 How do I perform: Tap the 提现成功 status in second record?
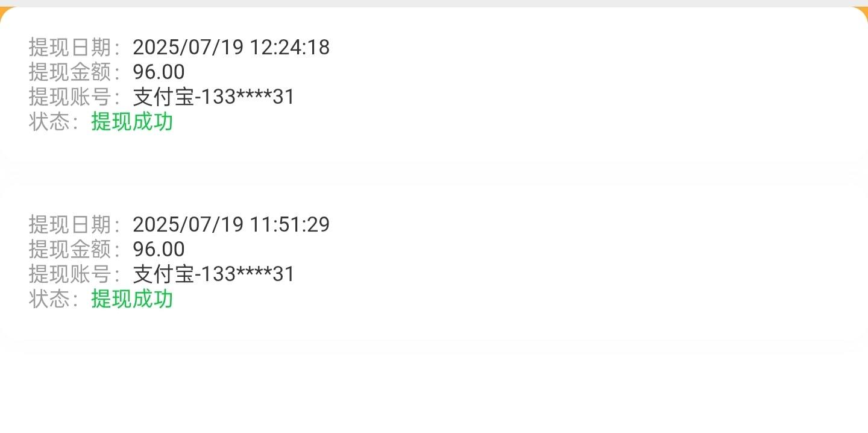(x=132, y=299)
